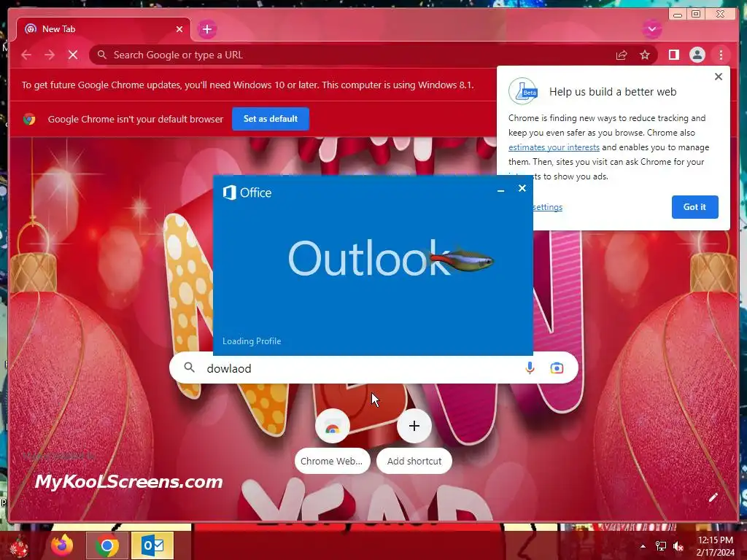Select Chrome in the taskbar
747x560 pixels.
[x=107, y=545]
